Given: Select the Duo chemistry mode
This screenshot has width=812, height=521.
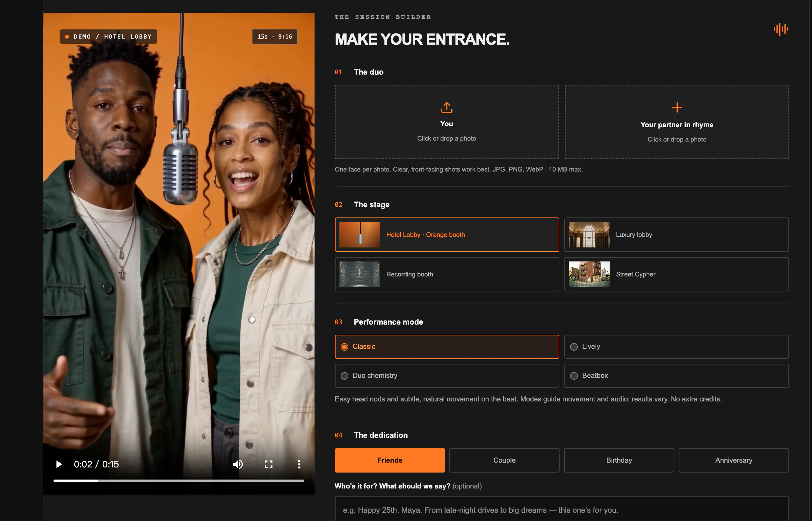Looking at the screenshot, I should click(446, 376).
